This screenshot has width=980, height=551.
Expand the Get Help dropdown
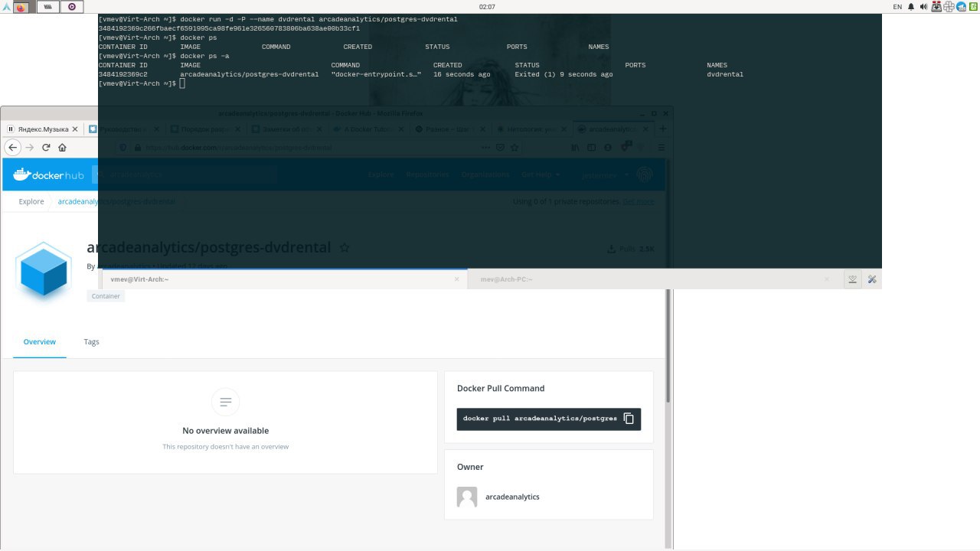(x=541, y=174)
